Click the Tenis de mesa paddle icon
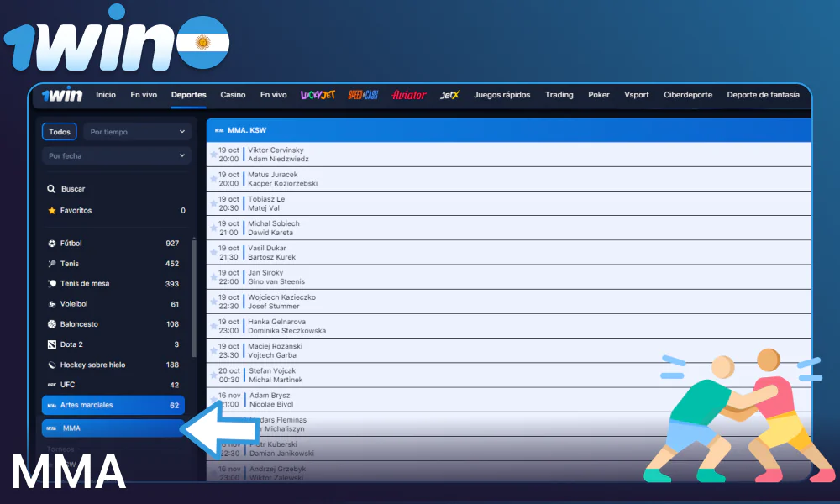This screenshot has height=504, width=840. coord(51,283)
